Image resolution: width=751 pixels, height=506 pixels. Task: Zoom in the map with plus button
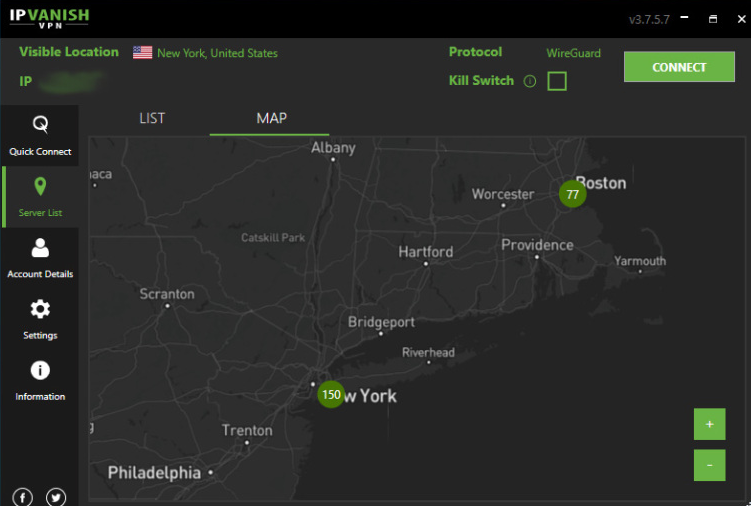pos(709,424)
